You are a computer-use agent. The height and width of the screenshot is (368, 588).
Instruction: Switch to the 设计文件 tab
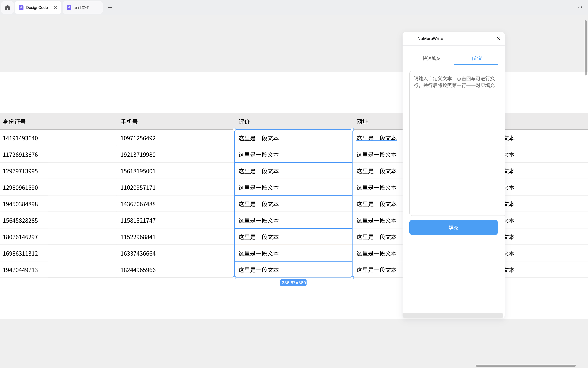(x=82, y=7)
